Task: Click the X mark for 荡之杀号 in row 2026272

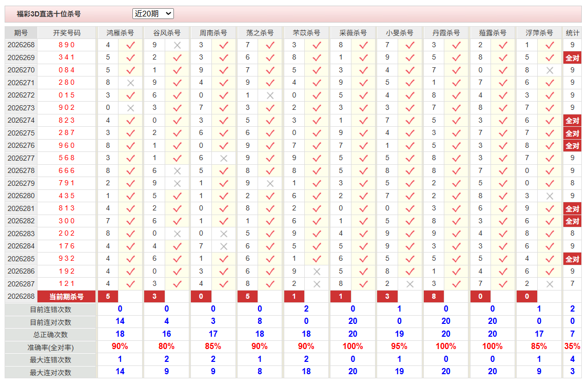Action: [x=270, y=95]
